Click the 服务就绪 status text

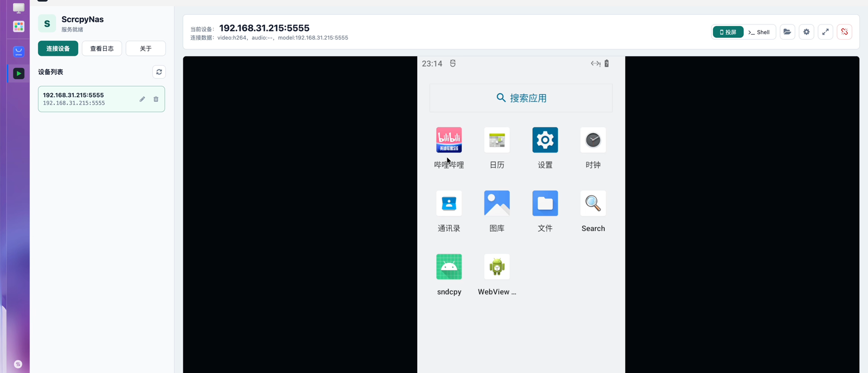(x=72, y=30)
